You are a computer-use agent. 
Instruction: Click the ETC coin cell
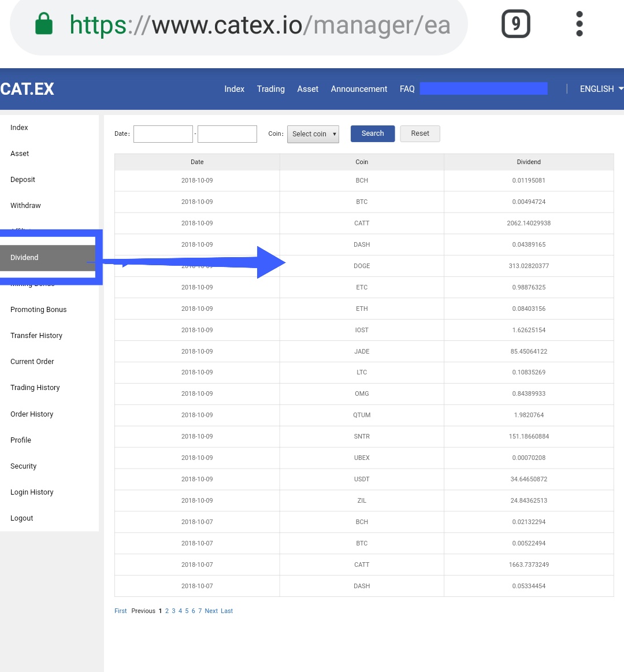click(362, 288)
